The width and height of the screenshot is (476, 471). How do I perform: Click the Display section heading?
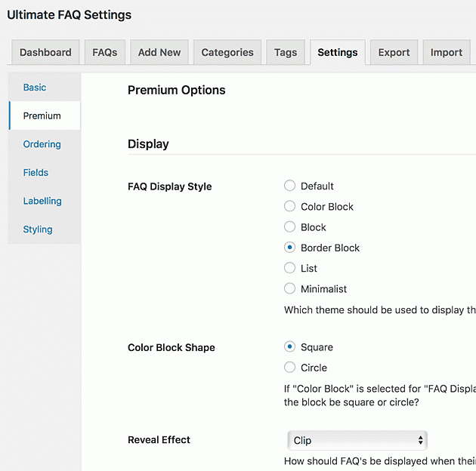pos(148,144)
